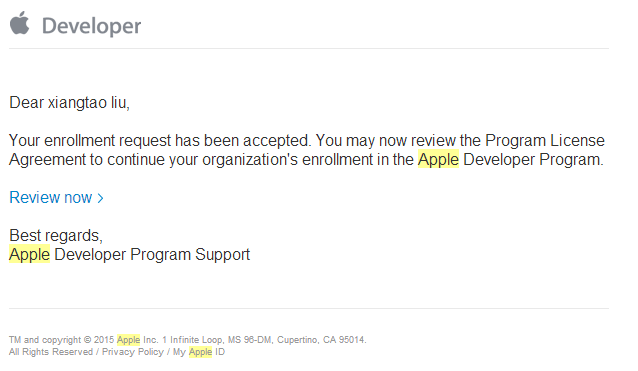
Task: Click the divider line below header
Action: (x=309, y=48)
